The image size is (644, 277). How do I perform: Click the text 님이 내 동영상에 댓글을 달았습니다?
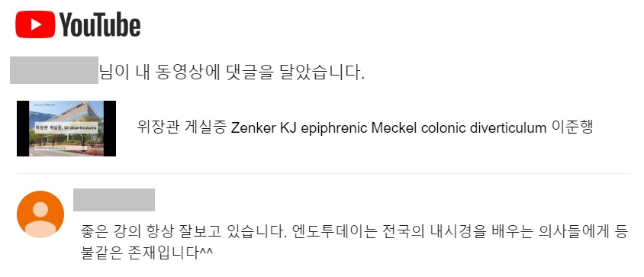(232, 72)
